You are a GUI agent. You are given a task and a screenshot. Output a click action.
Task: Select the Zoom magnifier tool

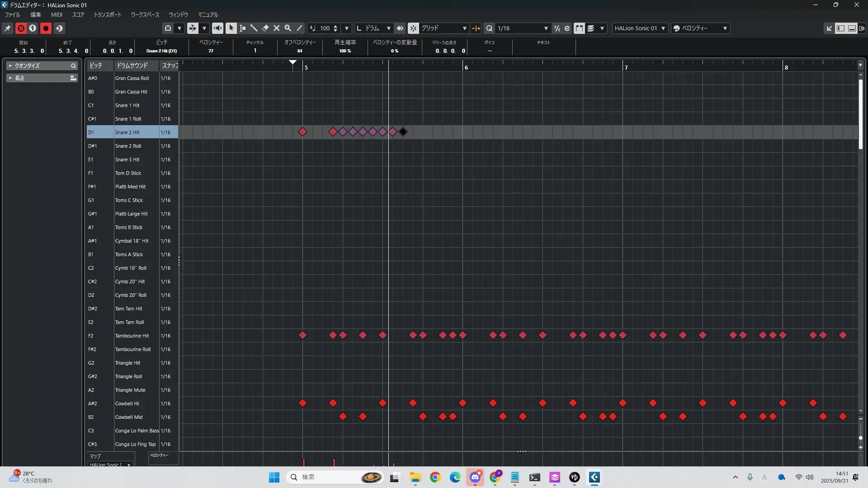click(288, 28)
